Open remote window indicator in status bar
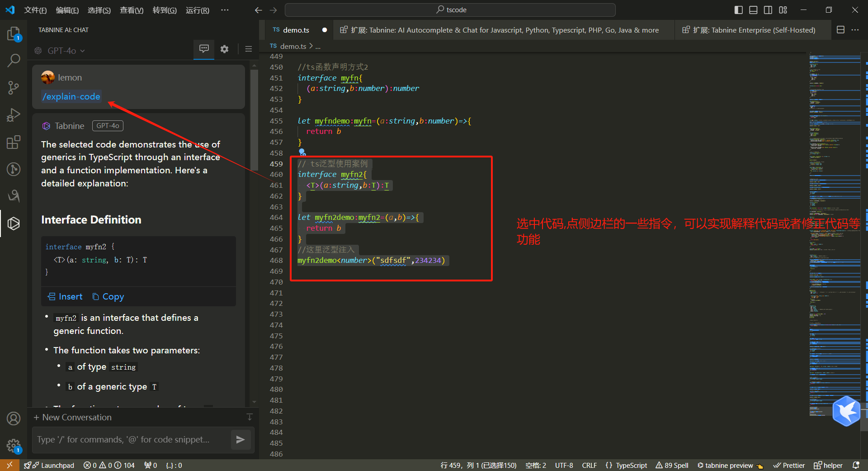 (9, 465)
